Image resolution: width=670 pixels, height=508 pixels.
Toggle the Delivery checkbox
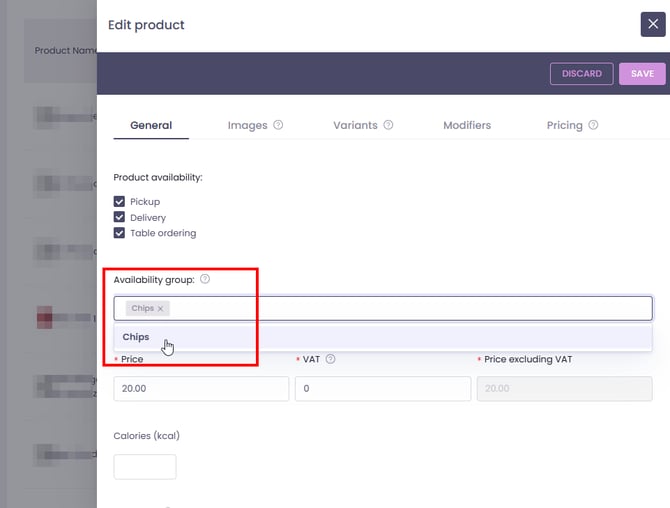[x=120, y=217]
